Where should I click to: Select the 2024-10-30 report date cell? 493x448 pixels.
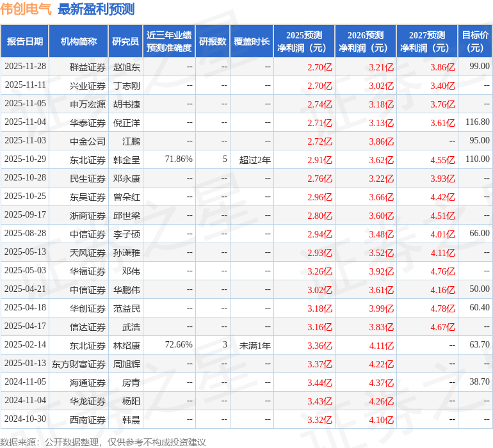tap(25, 419)
